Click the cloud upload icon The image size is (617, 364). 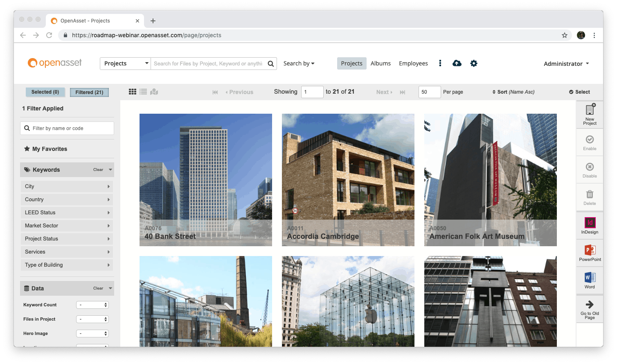pos(457,63)
